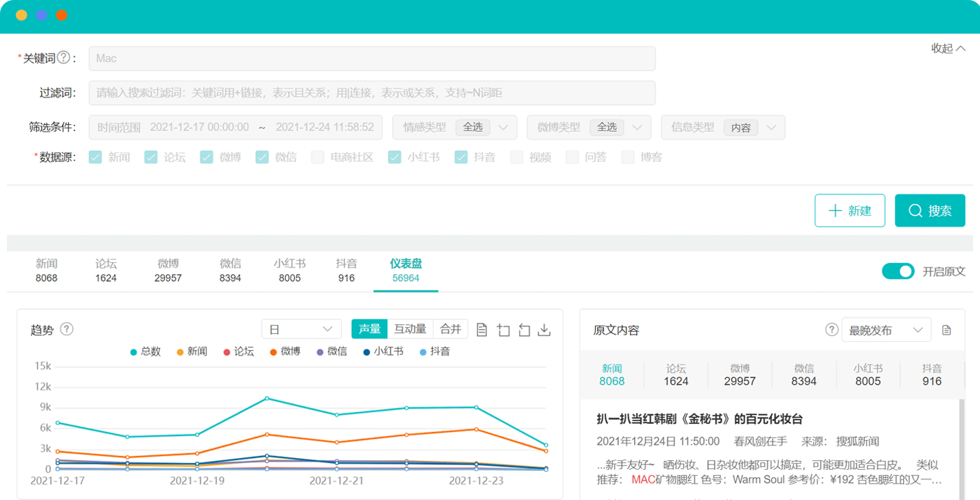Uncheck the 微博 data source checkbox
Image resolution: width=980 pixels, height=500 pixels.
point(207,157)
